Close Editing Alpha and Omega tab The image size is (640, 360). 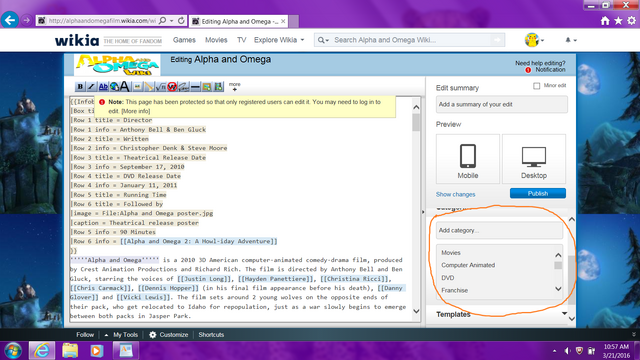tap(283, 21)
